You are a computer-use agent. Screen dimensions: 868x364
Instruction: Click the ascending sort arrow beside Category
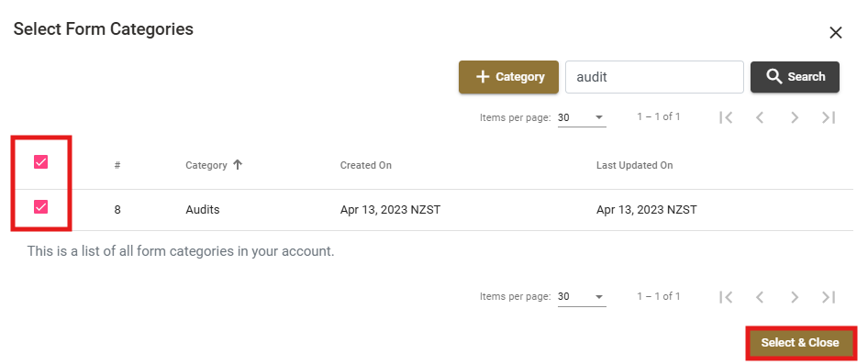pos(238,164)
